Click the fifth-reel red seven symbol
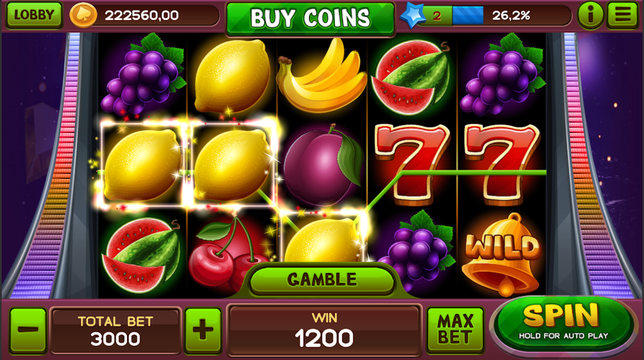The height and width of the screenshot is (360, 644). tap(501, 164)
